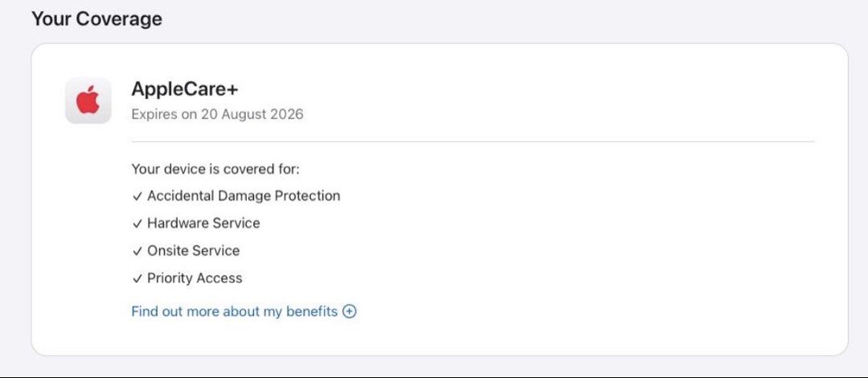Click the red Apple logo icon
This screenshot has height=378, width=868.
(x=88, y=101)
